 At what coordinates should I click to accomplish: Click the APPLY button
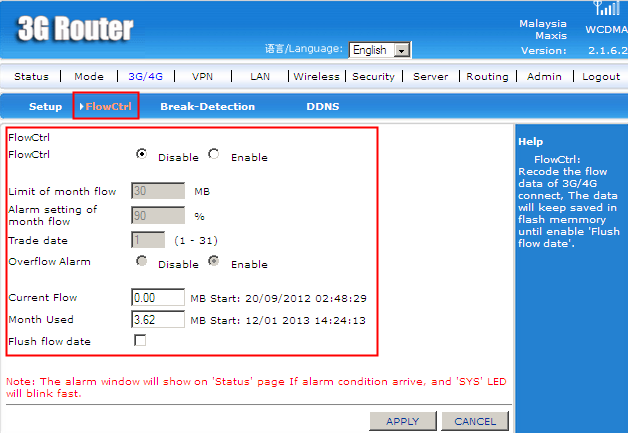[402, 421]
